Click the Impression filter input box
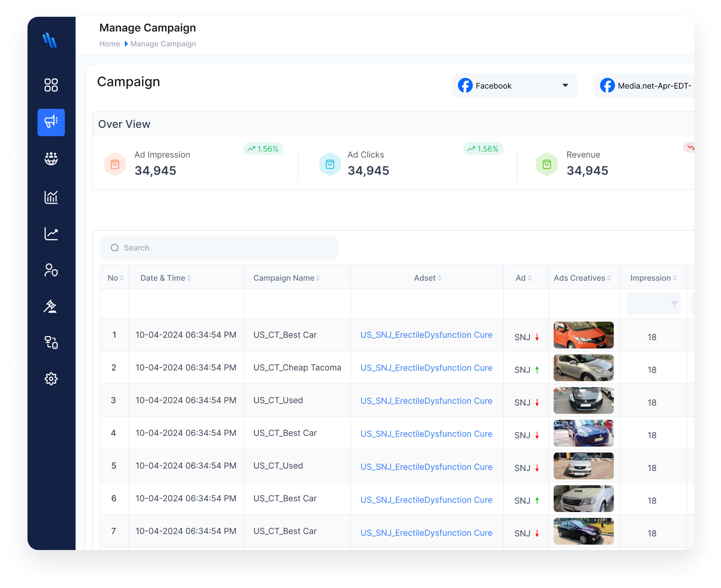The width and height of the screenshot is (721, 588). (653, 304)
